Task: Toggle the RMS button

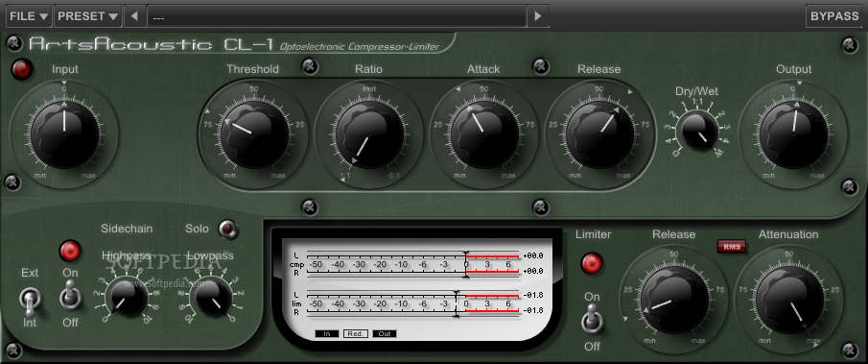Action: (x=731, y=246)
